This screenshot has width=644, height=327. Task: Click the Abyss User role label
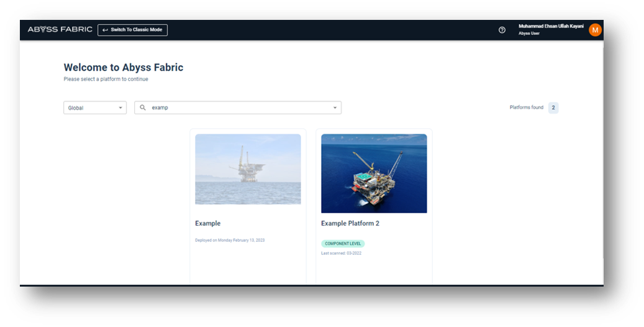[x=529, y=34]
